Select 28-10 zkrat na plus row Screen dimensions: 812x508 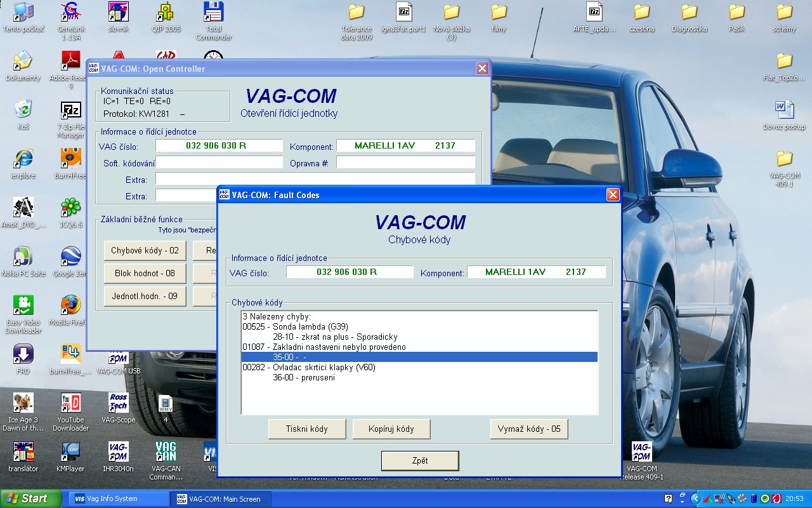(419, 337)
